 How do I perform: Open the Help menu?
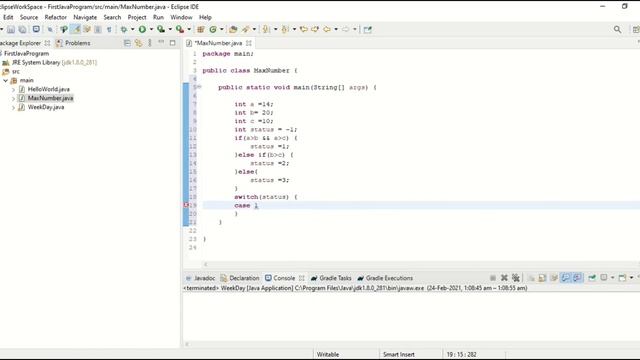(x=205, y=17)
